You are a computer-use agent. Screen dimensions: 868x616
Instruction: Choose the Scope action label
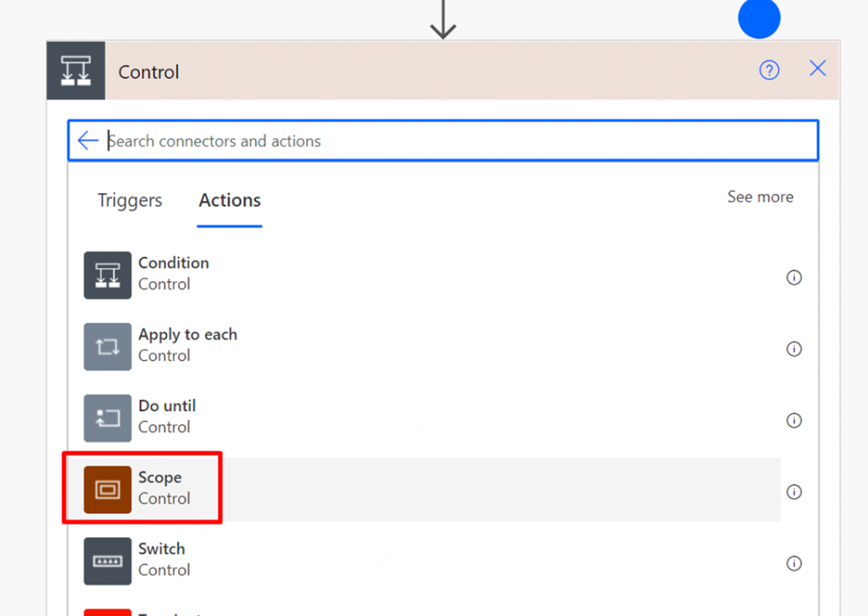tap(160, 478)
